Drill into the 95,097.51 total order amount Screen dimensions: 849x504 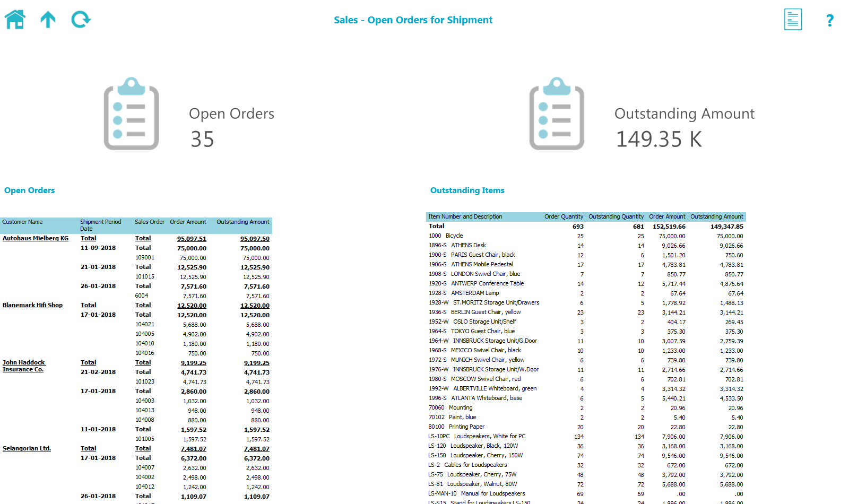tap(192, 238)
